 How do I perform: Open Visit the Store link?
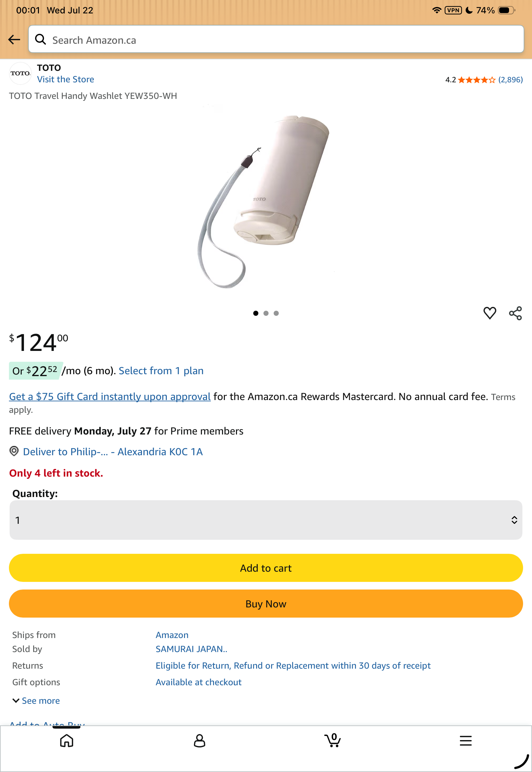point(65,79)
